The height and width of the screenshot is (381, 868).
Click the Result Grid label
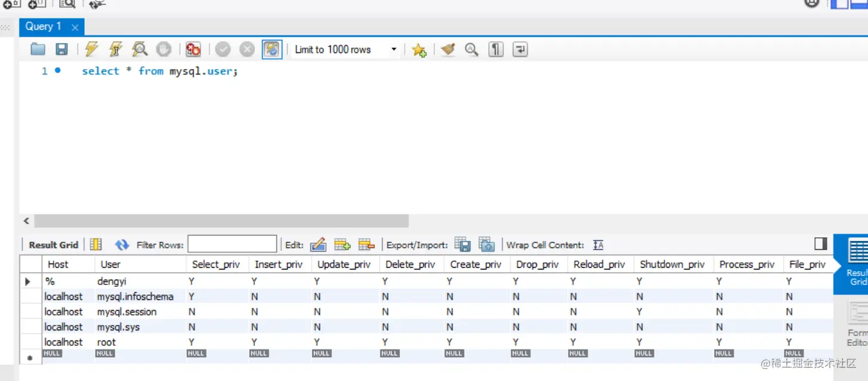click(54, 244)
